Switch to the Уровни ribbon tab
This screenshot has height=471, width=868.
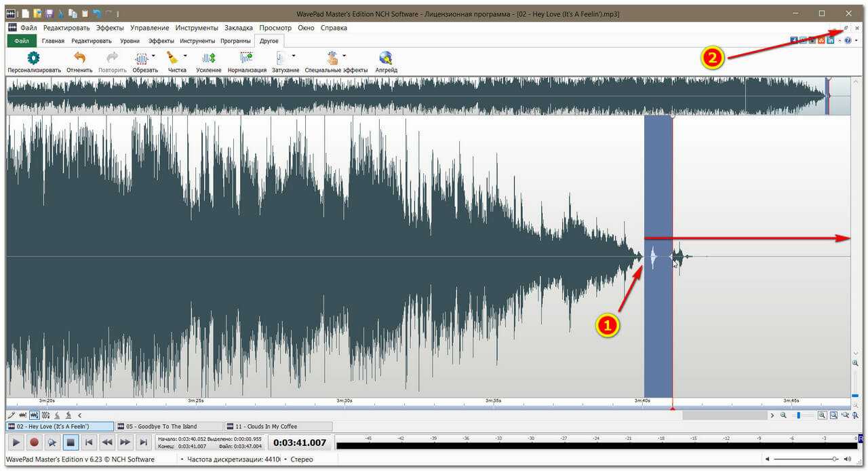pos(130,41)
